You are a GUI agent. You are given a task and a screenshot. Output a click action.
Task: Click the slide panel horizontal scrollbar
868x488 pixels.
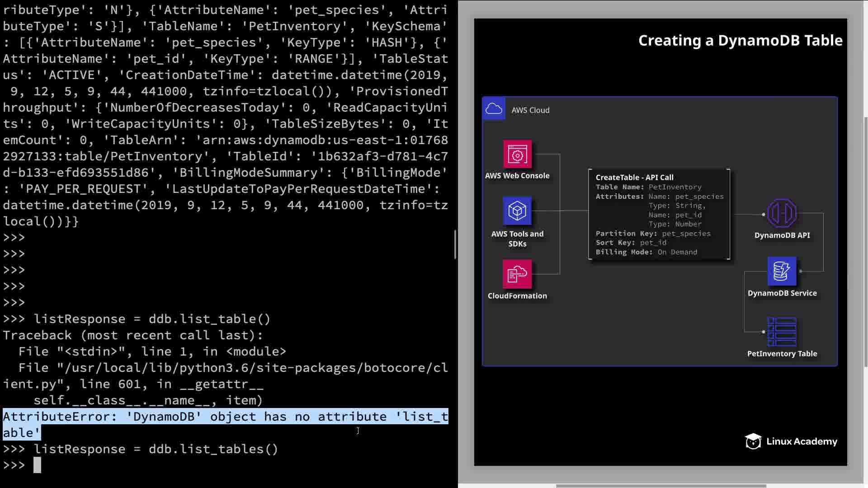(x=660, y=486)
